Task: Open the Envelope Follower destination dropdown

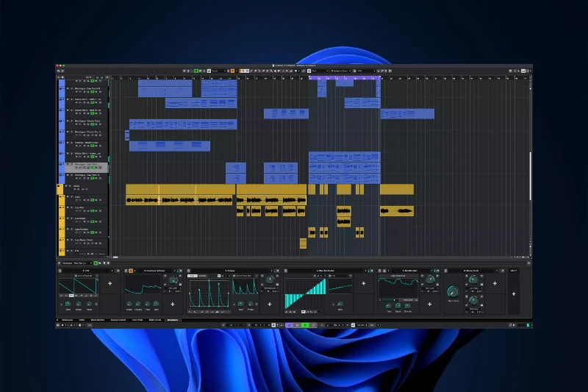Action: click(173, 288)
